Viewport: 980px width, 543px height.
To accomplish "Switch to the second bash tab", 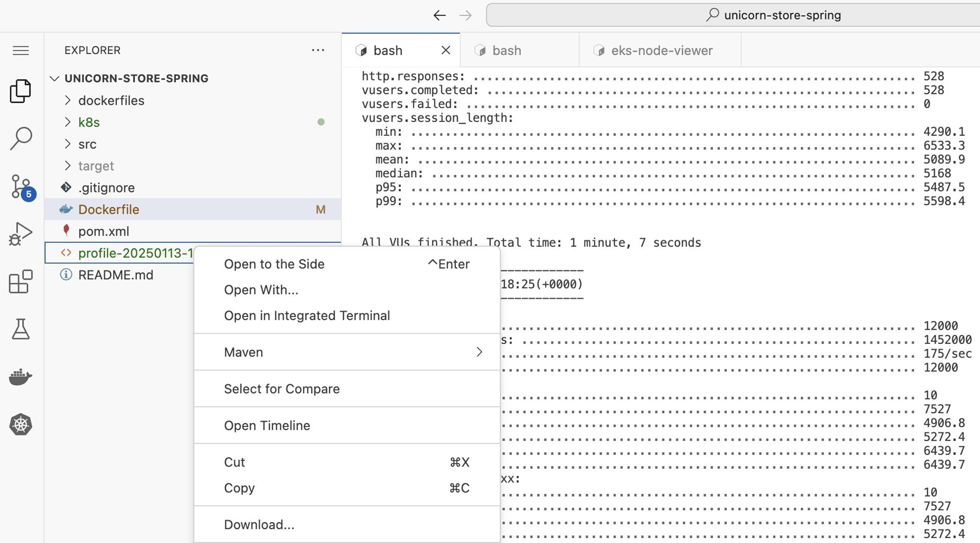I will [x=520, y=50].
